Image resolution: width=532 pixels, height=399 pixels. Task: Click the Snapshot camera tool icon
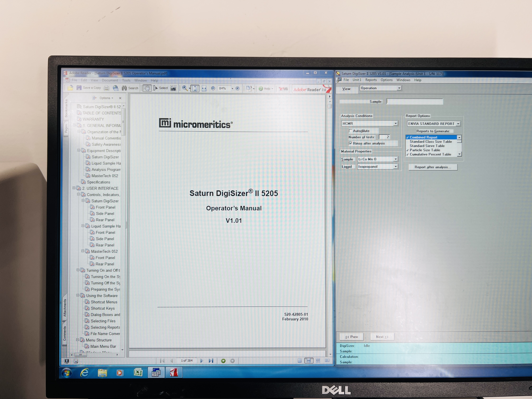pos(173,89)
